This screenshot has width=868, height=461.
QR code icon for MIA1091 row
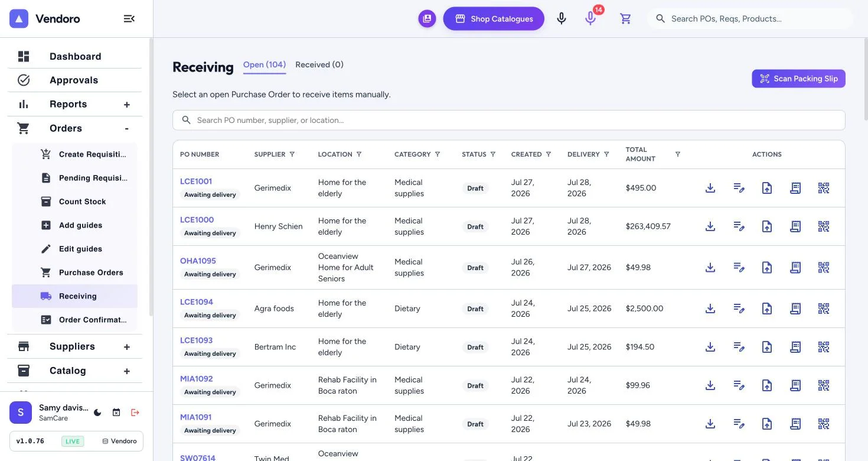[x=824, y=424]
